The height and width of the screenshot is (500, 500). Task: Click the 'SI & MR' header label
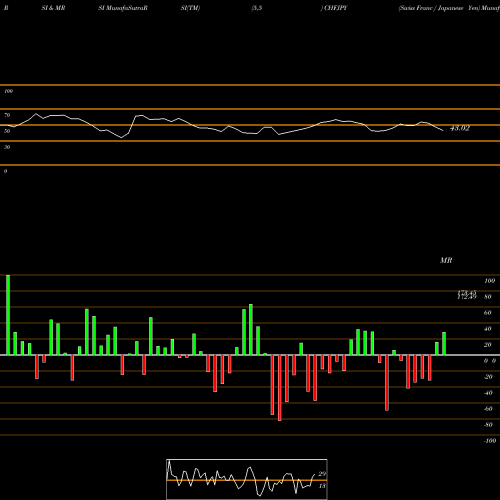tap(53, 8)
